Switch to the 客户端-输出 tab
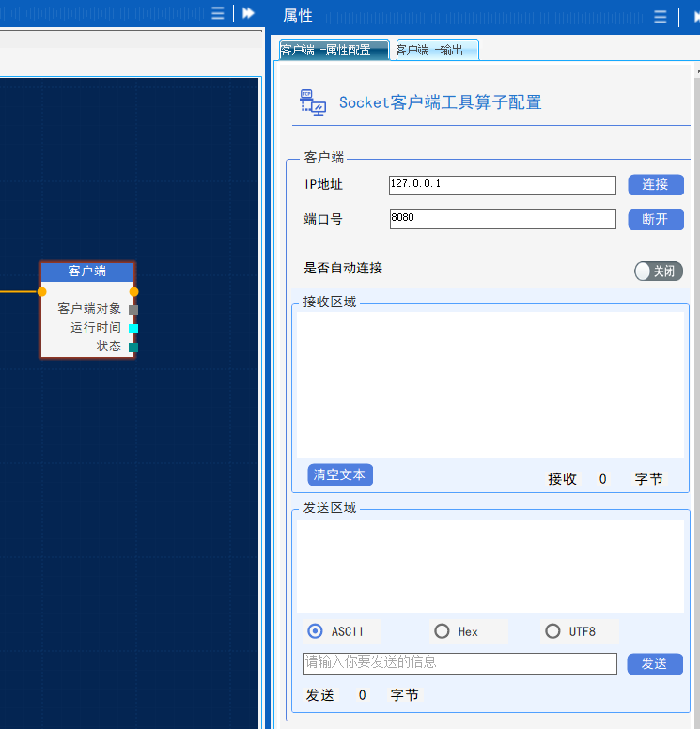Viewport: 700px width, 729px height. (x=437, y=50)
